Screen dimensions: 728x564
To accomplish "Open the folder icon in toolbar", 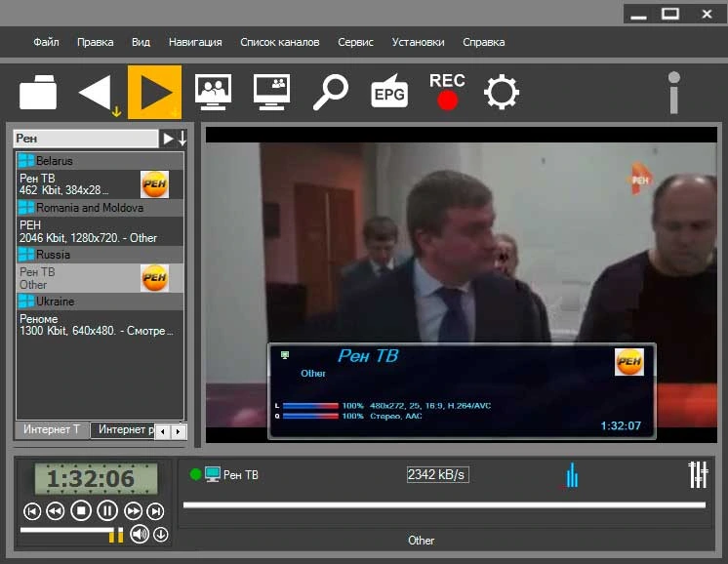I will (38, 92).
